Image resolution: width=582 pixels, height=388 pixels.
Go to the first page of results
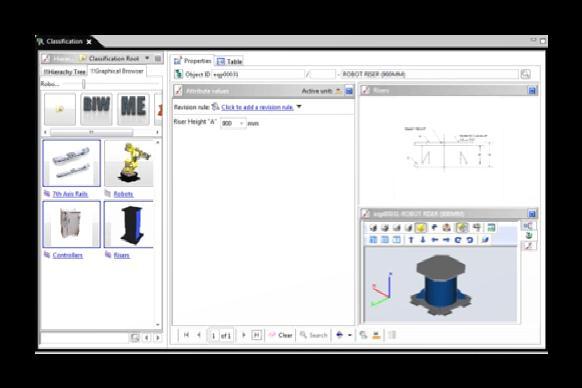click(186, 335)
